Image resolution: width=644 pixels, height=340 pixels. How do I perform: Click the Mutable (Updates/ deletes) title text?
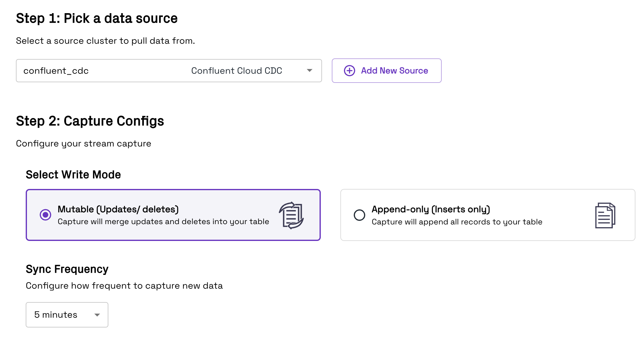pyautogui.click(x=118, y=209)
